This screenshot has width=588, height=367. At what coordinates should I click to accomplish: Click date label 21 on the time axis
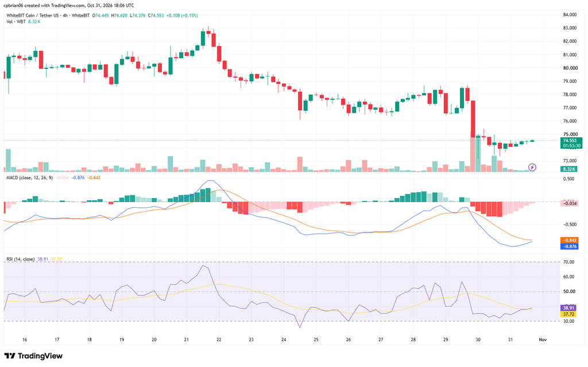(187, 339)
